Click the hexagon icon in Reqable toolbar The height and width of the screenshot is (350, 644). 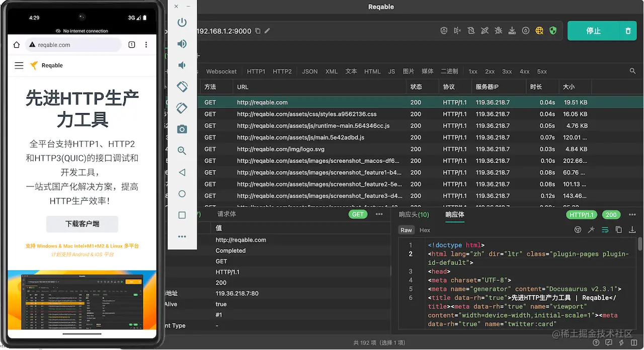444,31
